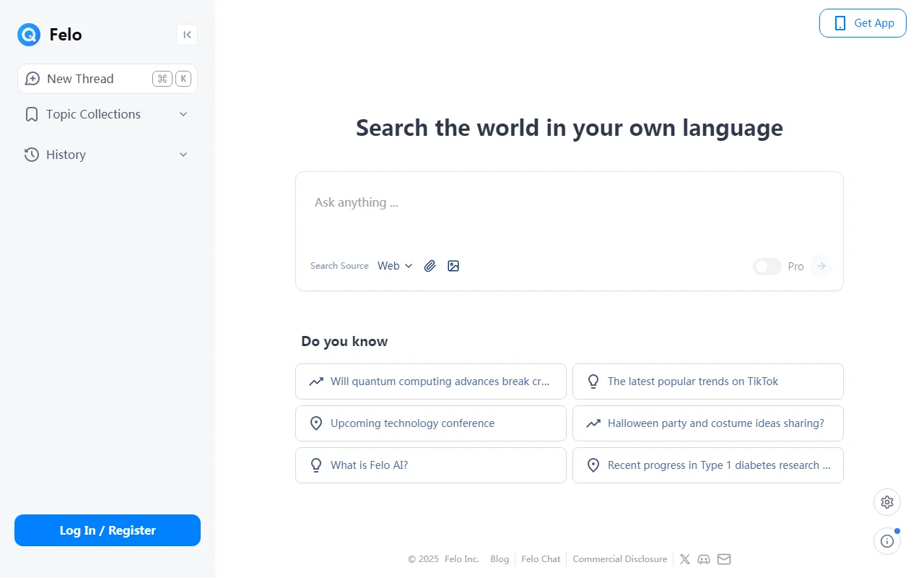The width and height of the screenshot is (924, 578).
Task: Click the email envelope icon
Action: (x=724, y=559)
